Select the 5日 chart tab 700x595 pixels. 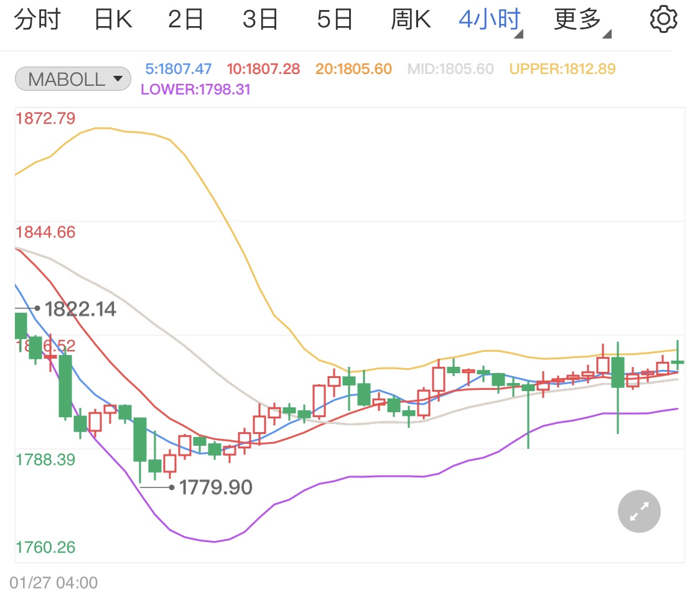click(335, 20)
